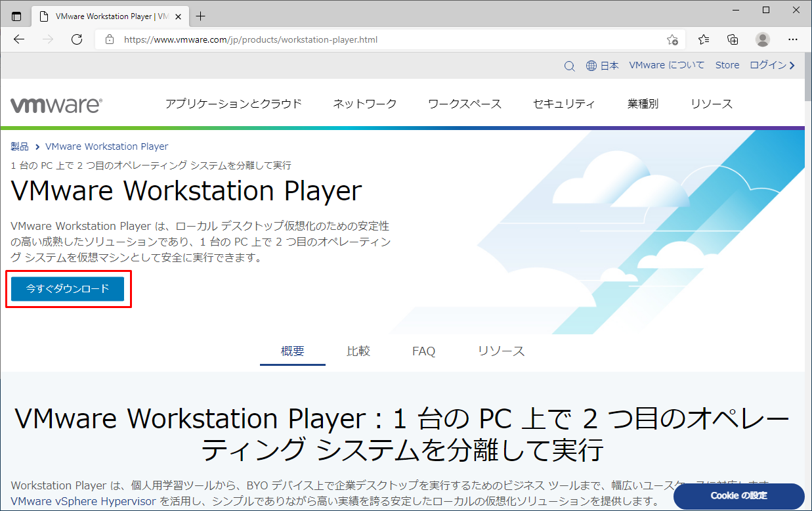Close the VMware Workstation Player tab
812x511 pixels.
tap(178, 16)
